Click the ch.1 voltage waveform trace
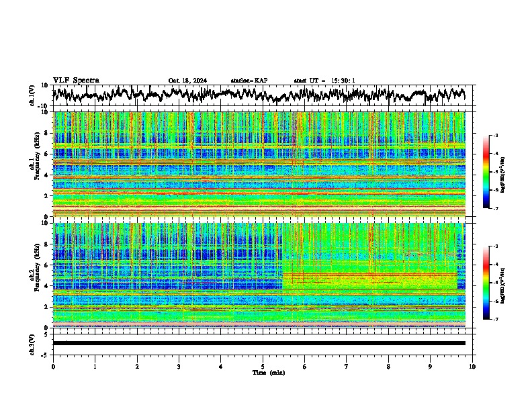Screen dimensions: 532x411 [259, 95]
